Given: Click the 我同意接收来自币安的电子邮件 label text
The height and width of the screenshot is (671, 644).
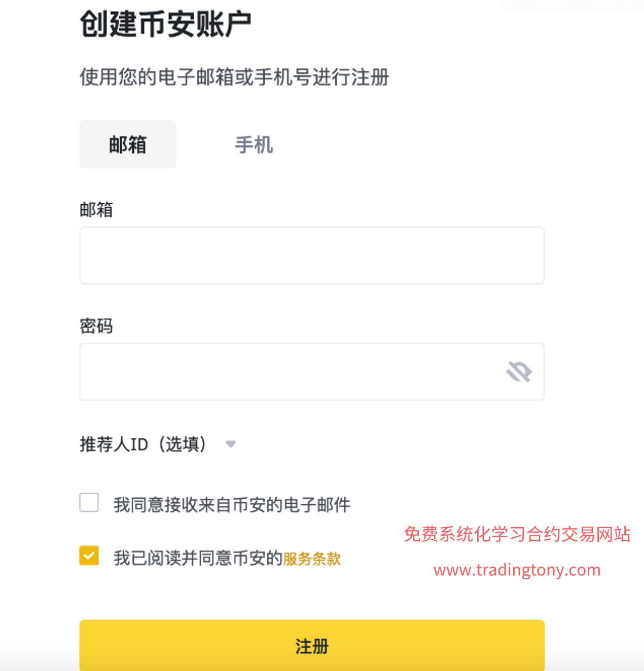Looking at the screenshot, I should [232, 505].
